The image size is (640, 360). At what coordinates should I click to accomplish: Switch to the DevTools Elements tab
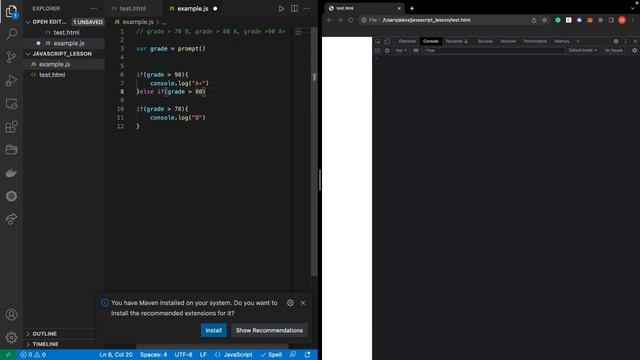tap(407, 41)
